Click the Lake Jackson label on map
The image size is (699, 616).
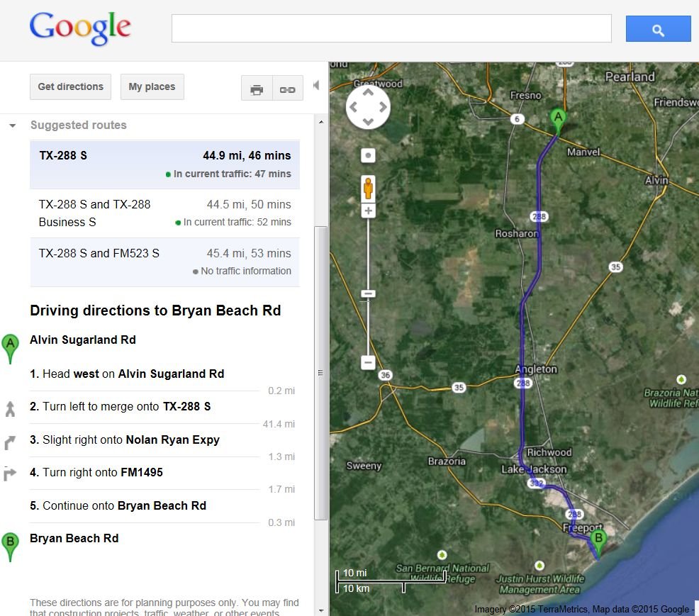tap(534, 469)
